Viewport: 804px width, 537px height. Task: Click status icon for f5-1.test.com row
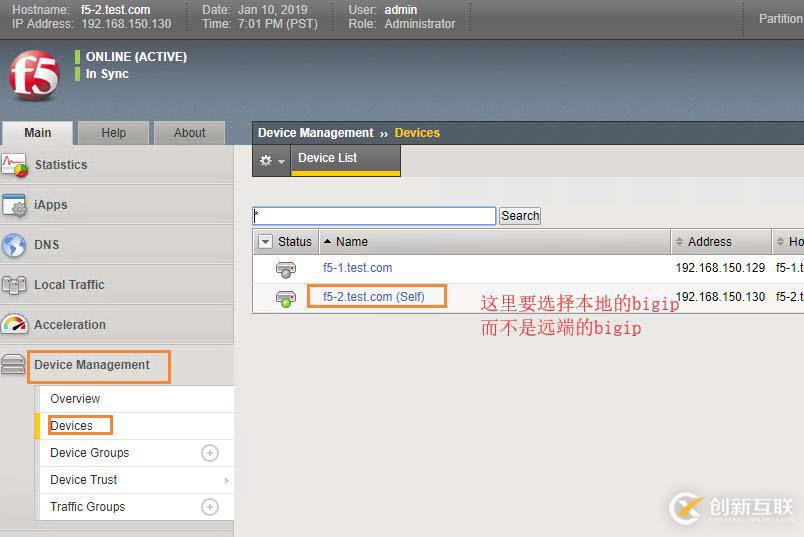tap(286, 269)
